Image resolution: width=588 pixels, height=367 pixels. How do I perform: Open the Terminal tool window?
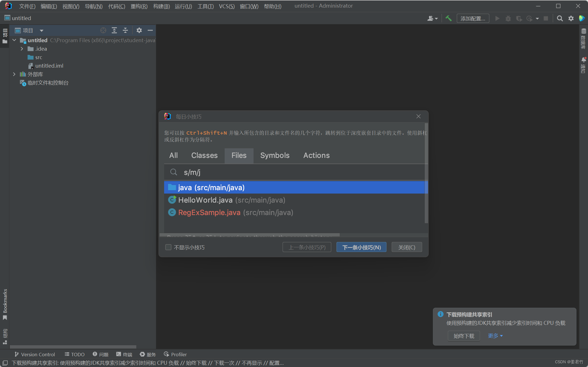pos(124,354)
